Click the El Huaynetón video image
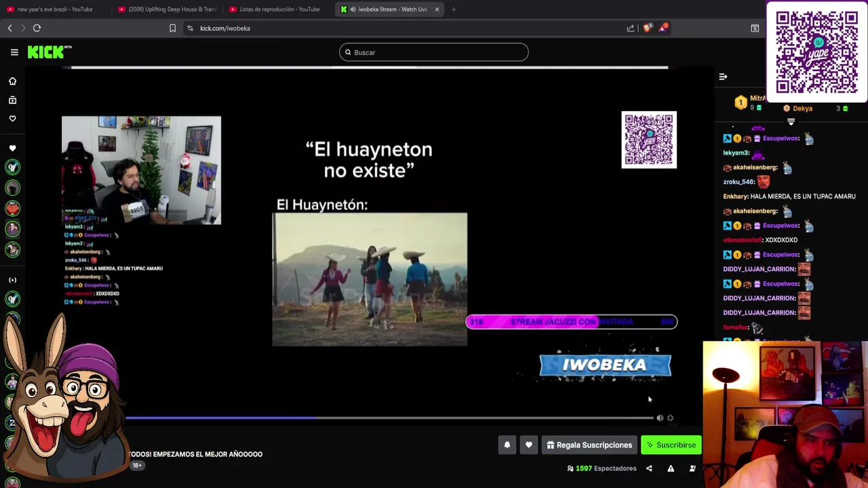This screenshot has height=488, width=868. (x=370, y=279)
